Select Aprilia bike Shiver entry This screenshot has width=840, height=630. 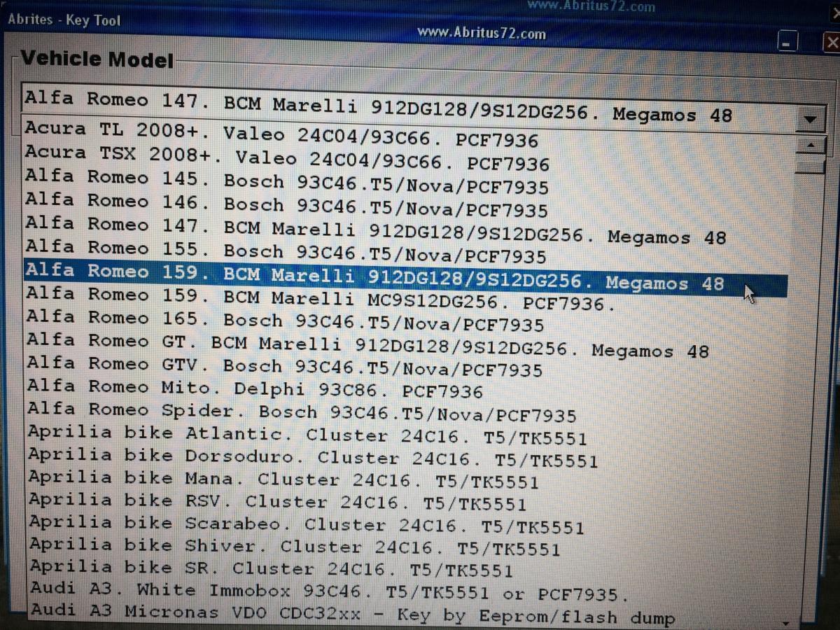tap(295, 547)
